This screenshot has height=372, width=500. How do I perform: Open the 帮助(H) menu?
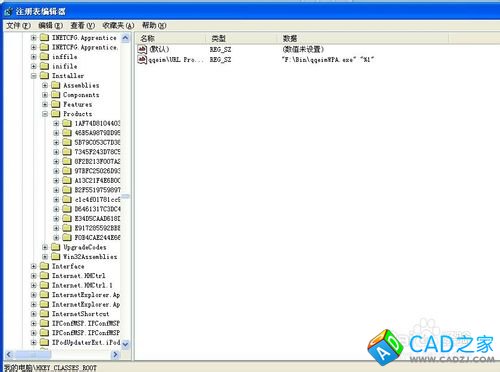tap(154, 25)
